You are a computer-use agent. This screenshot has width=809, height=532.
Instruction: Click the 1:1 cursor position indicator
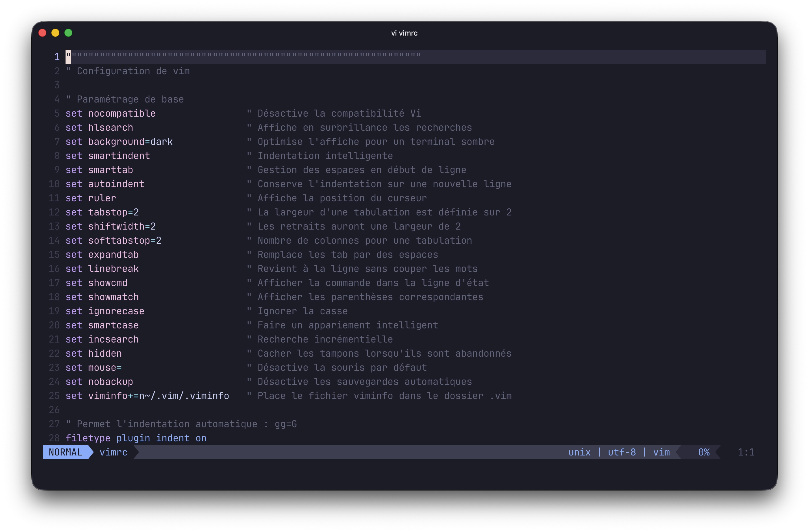(746, 452)
